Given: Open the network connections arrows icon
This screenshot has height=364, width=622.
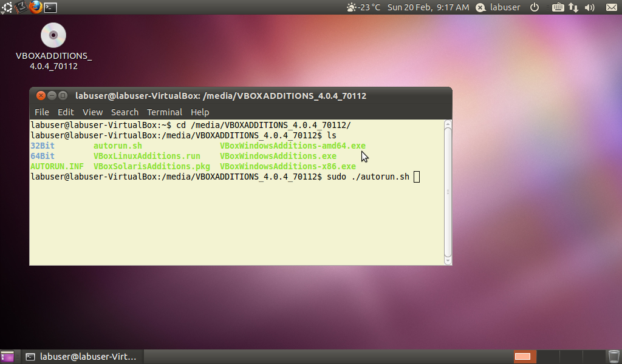Looking at the screenshot, I should pos(573,7).
